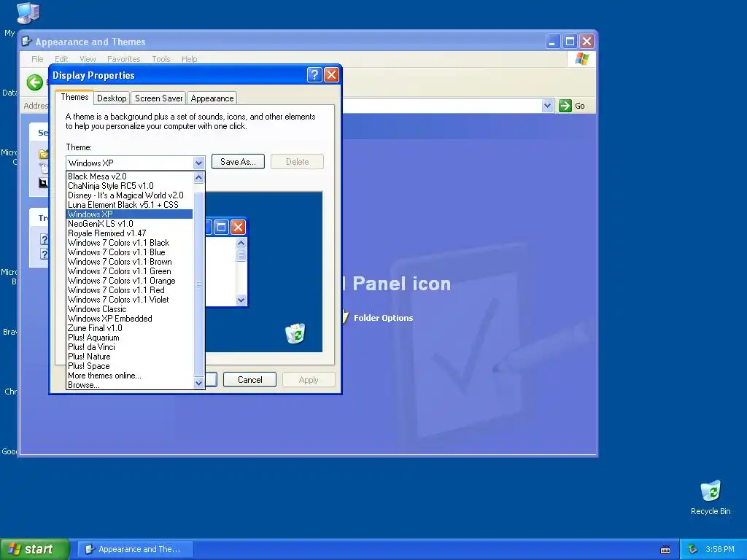This screenshot has height=560, width=747.
Task: Select Plus! Nature theme
Action: (x=130, y=357)
